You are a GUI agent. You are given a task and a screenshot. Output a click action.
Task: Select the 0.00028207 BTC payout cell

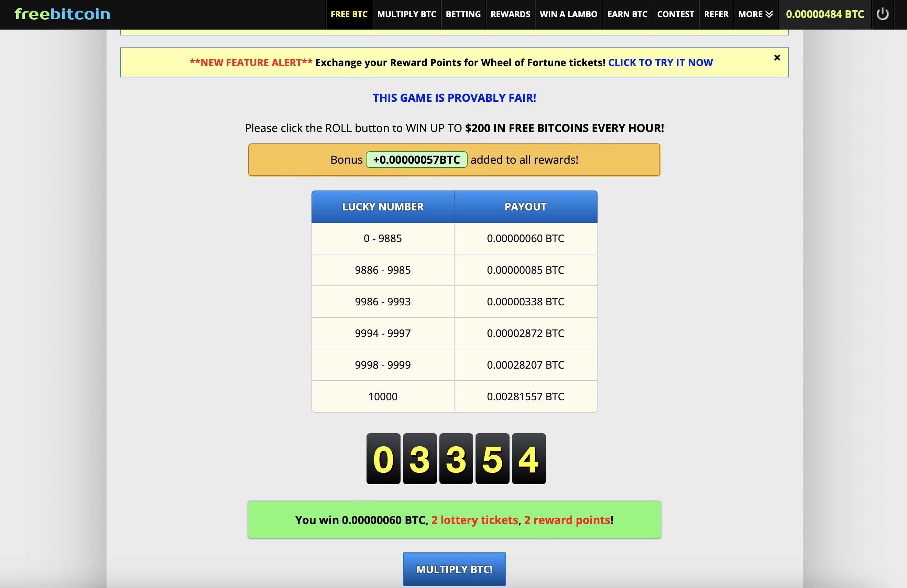pyautogui.click(x=525, y=365)
